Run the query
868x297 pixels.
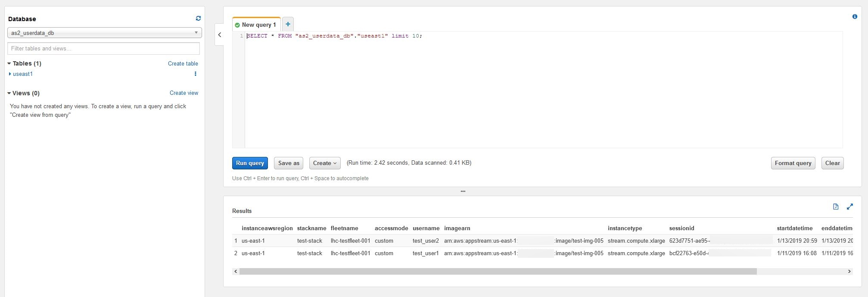click(x=250, y=163)
